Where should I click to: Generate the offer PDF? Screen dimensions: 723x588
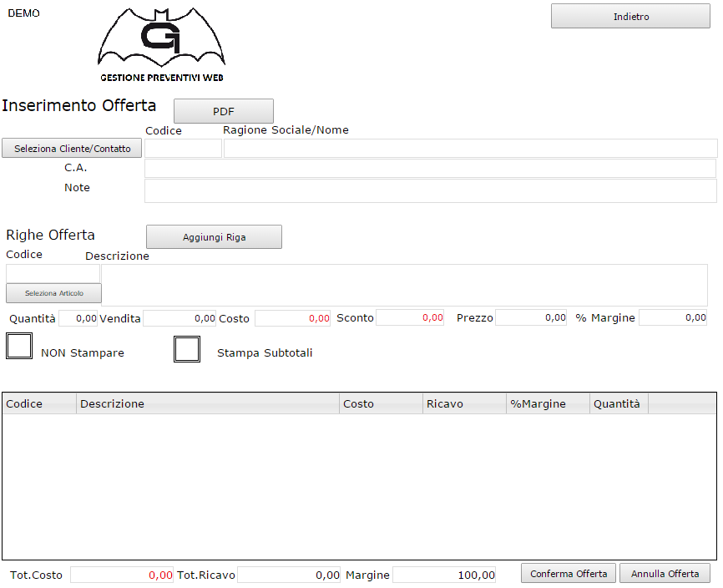tap(224, 111)
